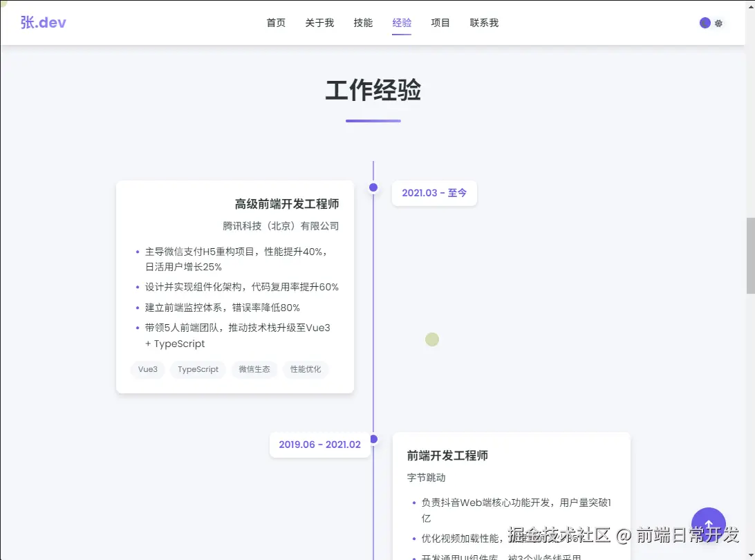Click the 微信生态 skill tag

(x=254, y=369)
